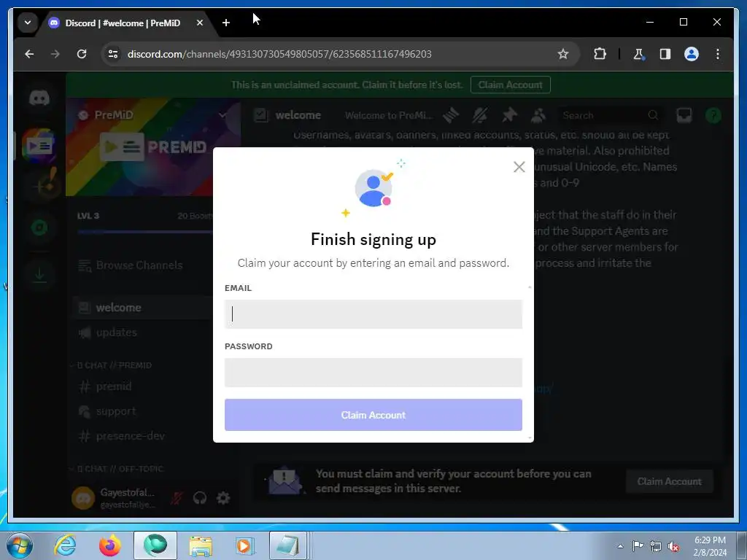Open the Threads icon in channel header

point(451,115)
